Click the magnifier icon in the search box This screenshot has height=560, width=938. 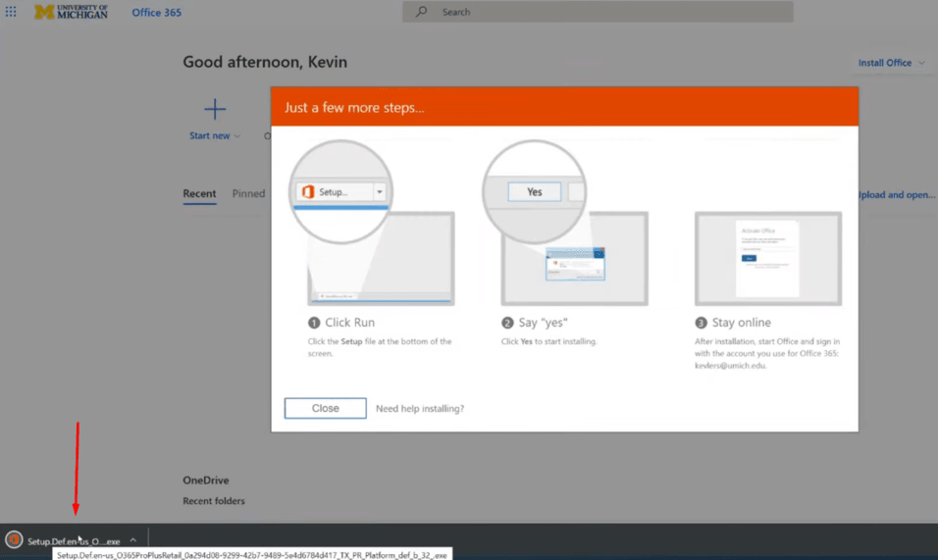click(421, 12)
